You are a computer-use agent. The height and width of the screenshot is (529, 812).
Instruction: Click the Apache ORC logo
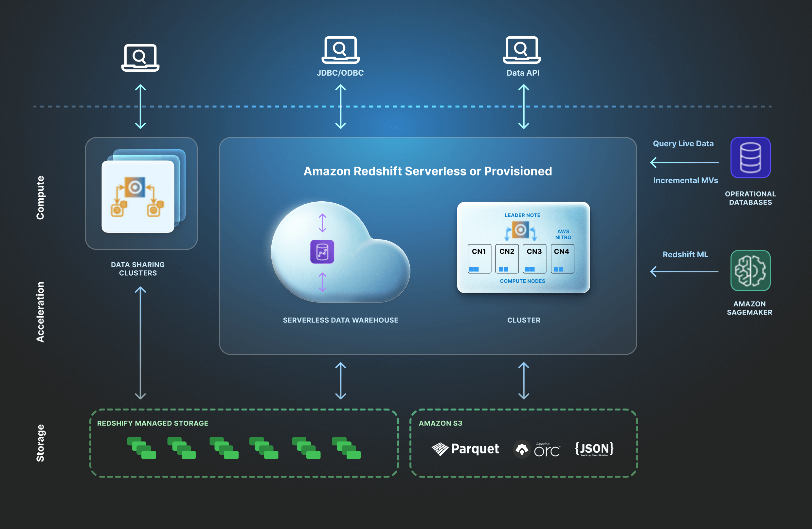coord(537,449)
